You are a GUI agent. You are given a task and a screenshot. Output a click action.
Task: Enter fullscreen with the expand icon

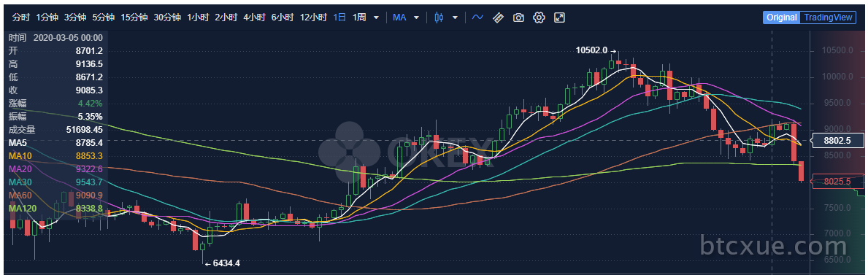(x=560, y=18)
